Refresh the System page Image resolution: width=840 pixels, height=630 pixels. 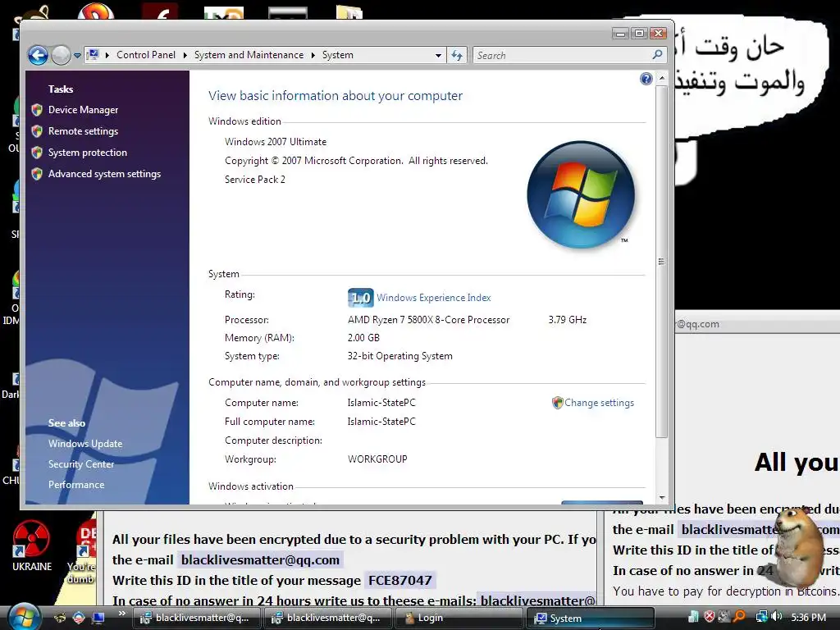pos(457,55)
